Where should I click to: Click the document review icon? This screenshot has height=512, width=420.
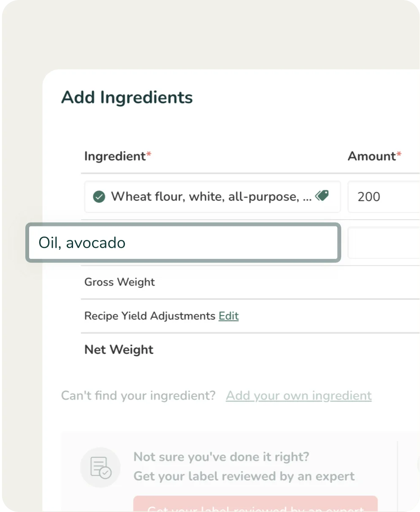(x=100, y=467)
